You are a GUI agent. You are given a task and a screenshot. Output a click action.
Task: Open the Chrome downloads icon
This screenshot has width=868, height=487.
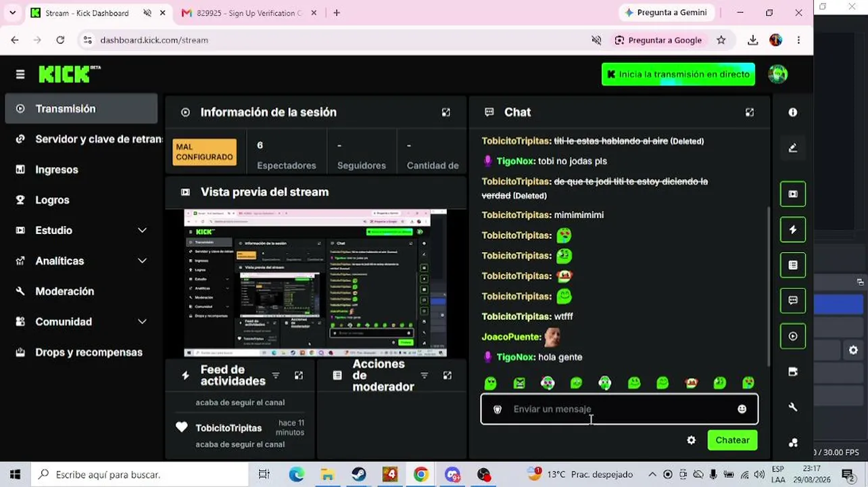753,40
